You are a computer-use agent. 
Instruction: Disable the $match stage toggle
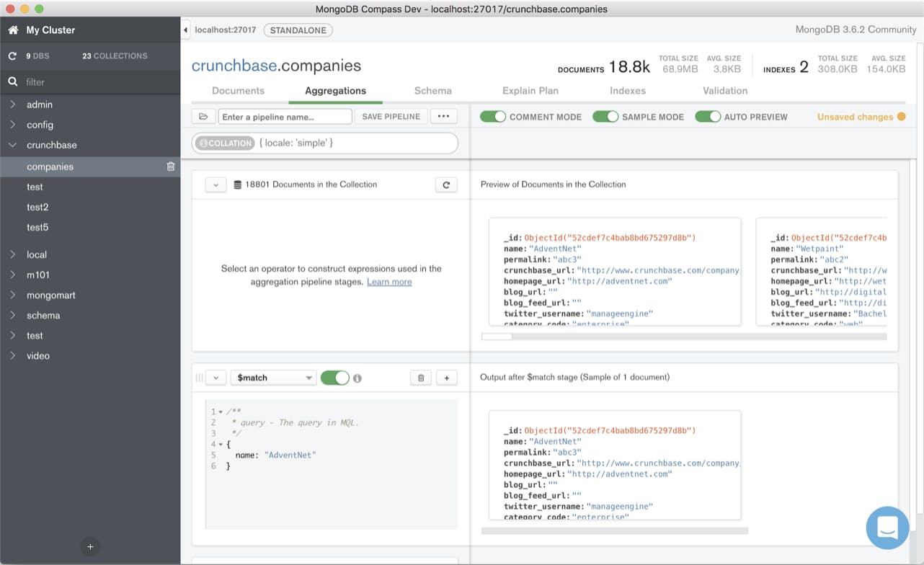click(334, 378)
